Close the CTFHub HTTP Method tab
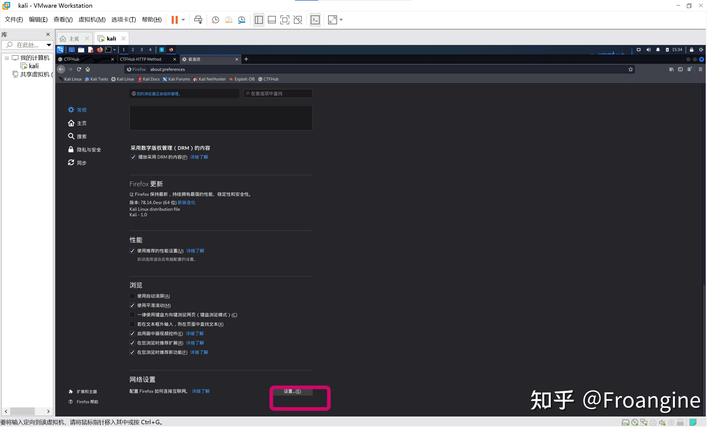This screenshot has height=434, width=720. (174, 59)
